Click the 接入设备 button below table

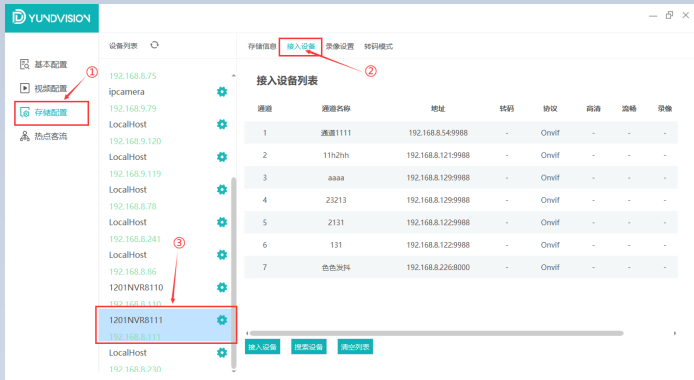pyautogui.click(x=262, y=347)
